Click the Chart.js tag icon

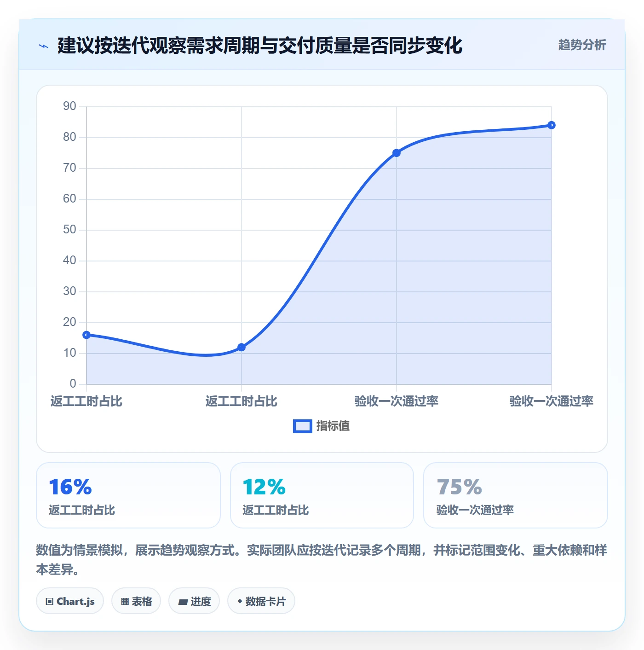[x=50, y=601]
